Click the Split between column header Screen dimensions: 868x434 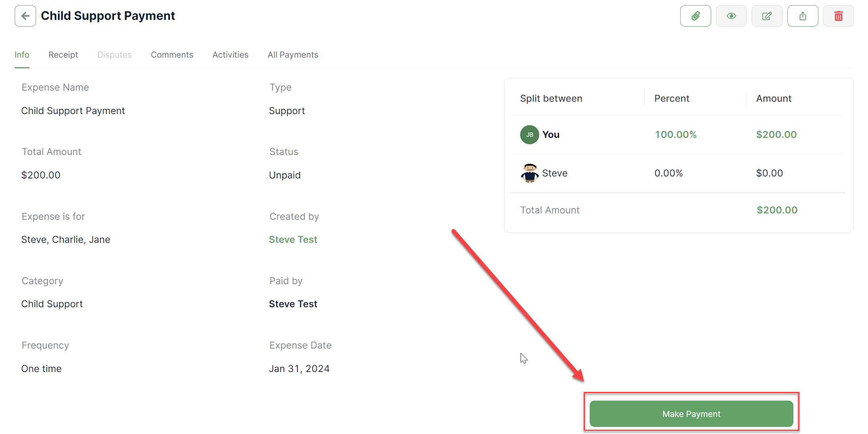[551, 99]
